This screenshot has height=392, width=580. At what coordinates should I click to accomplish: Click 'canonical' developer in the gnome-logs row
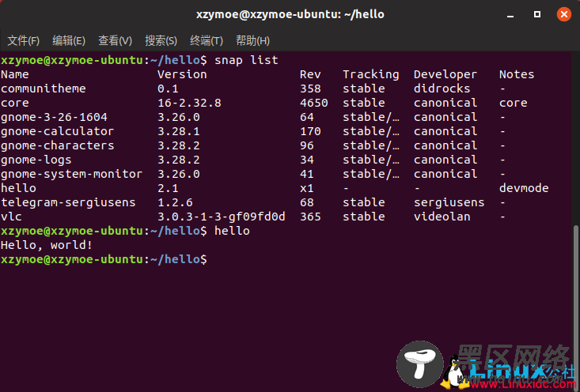(x=445, y=160)
